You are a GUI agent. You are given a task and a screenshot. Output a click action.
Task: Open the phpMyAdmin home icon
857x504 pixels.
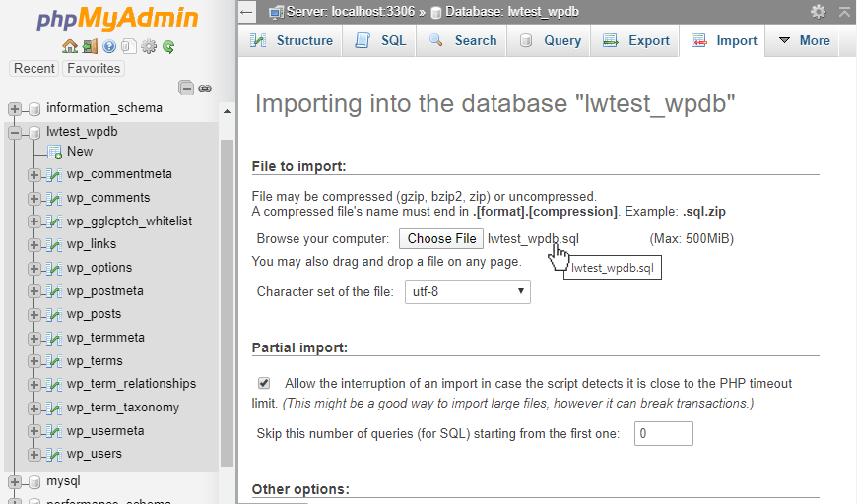coord(69,47)
